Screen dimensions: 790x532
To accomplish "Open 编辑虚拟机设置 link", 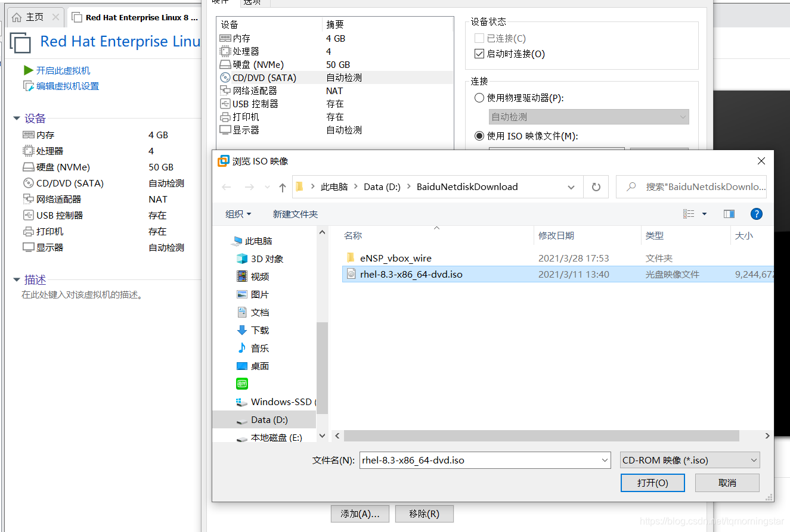I will tap(67, 86).
